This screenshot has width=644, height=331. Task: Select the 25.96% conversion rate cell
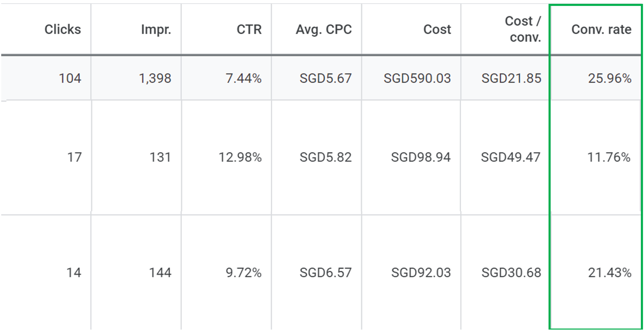(609, 78)
